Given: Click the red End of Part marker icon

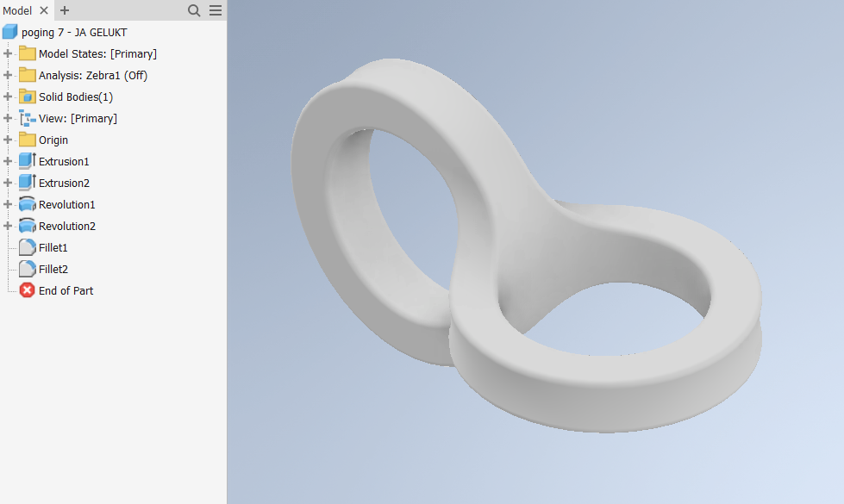Looking at the screenshot, I should 27,290.
